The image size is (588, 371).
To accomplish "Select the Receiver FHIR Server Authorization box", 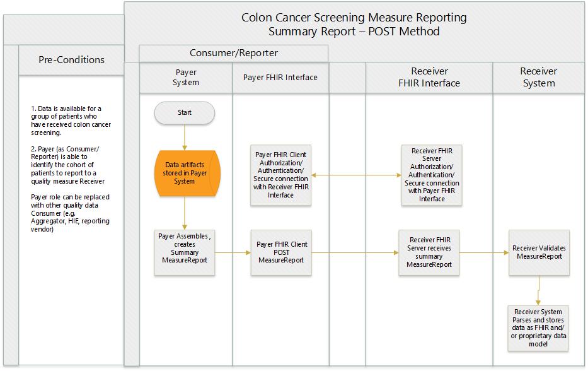I will coord(432,174).
